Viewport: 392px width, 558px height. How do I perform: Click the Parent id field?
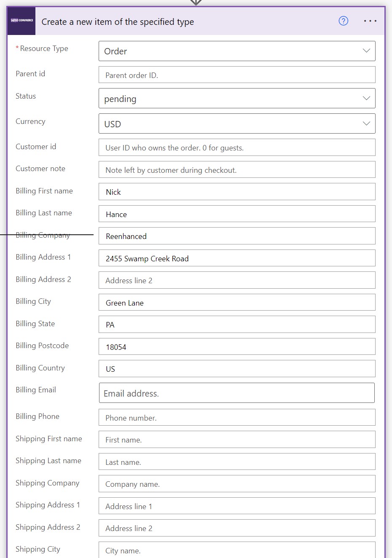pyautogui.click(x=236, y=74)
